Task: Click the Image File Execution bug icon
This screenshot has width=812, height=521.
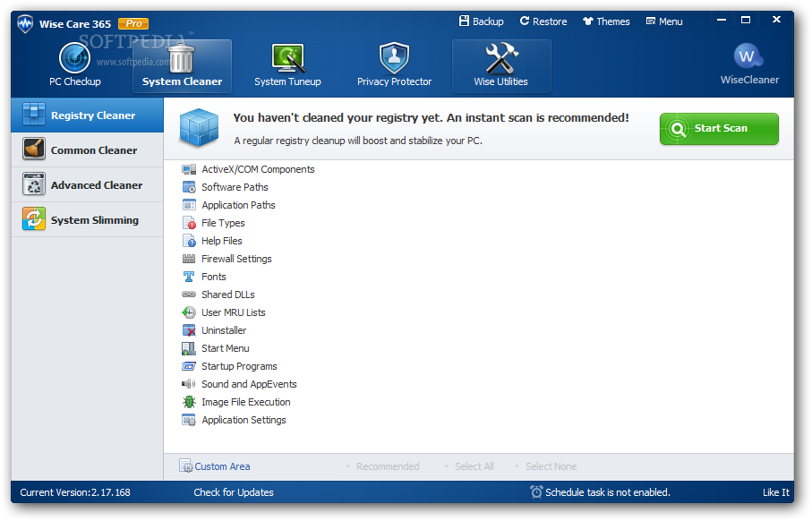Action: [189, 402]
